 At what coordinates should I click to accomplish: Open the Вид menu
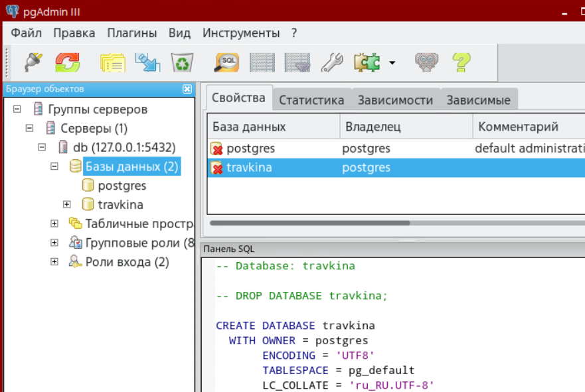pos(179,33)
